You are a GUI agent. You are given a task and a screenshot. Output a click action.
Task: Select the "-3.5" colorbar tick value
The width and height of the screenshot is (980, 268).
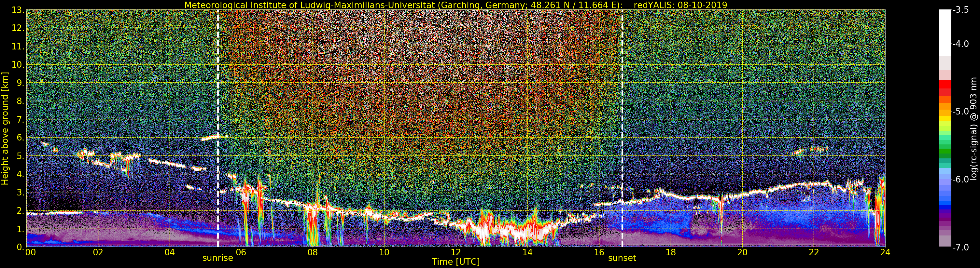point(960,10)
